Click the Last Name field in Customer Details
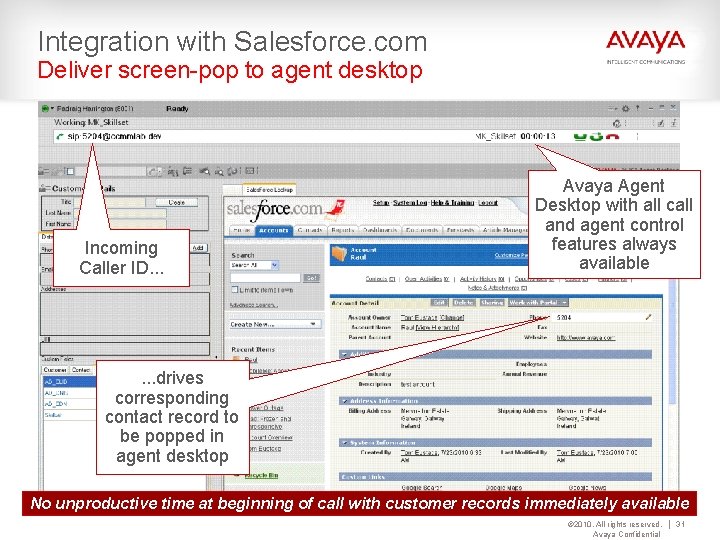Image resolution: width=720 pixels, height=540 pixels. [x=119, y=213]
